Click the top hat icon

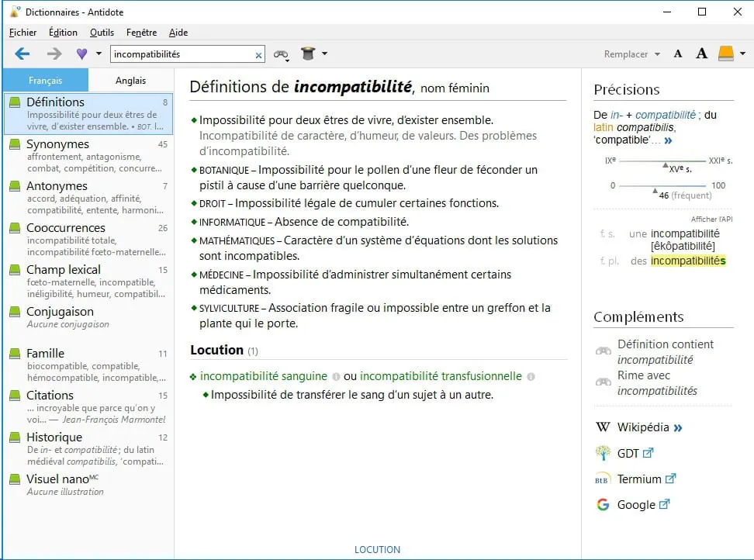click(309, 54)
